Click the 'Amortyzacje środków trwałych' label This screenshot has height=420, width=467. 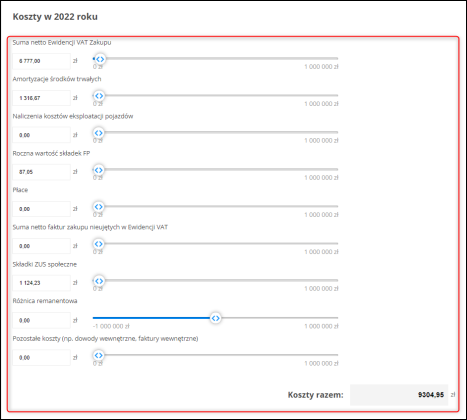coord(57,79)
